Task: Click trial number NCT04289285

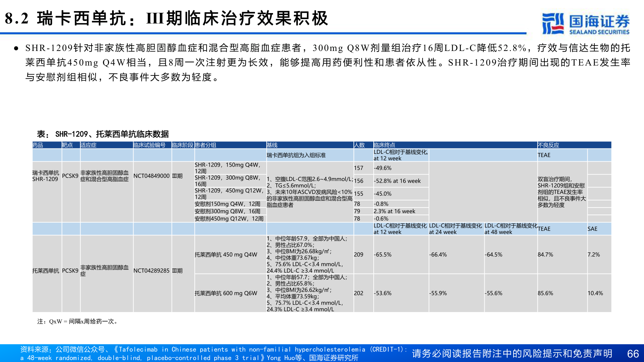Action: (152, 270)
